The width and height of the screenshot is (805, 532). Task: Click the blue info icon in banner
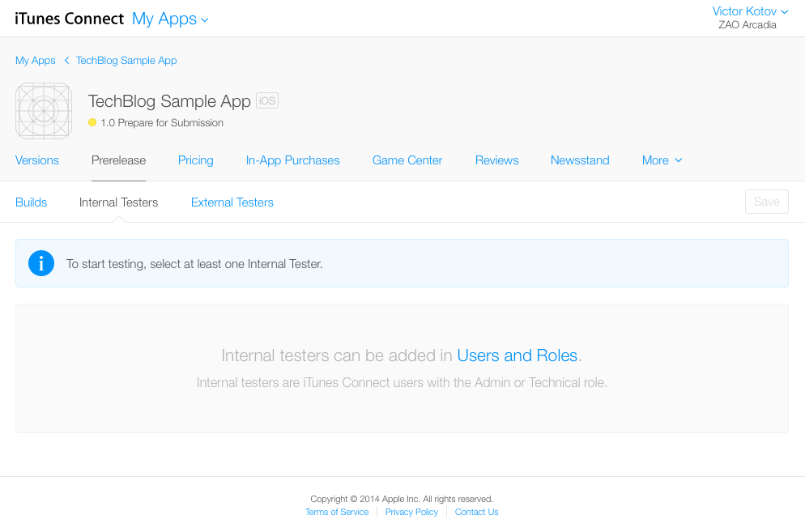coord(41,263)
